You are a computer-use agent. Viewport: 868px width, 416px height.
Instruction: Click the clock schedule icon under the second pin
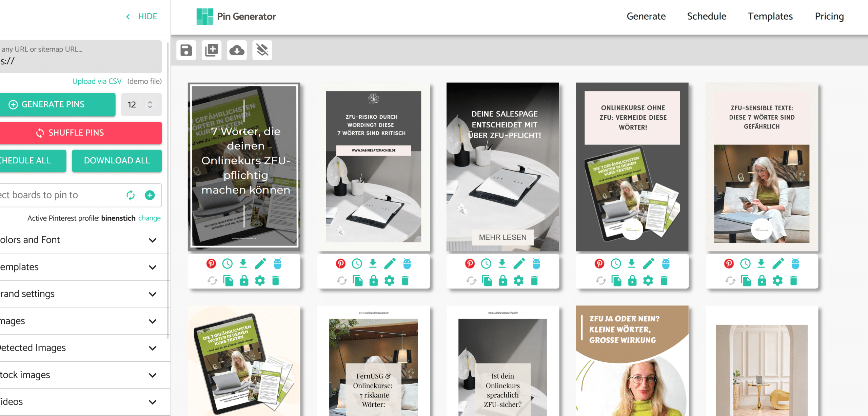pos(357,263)
